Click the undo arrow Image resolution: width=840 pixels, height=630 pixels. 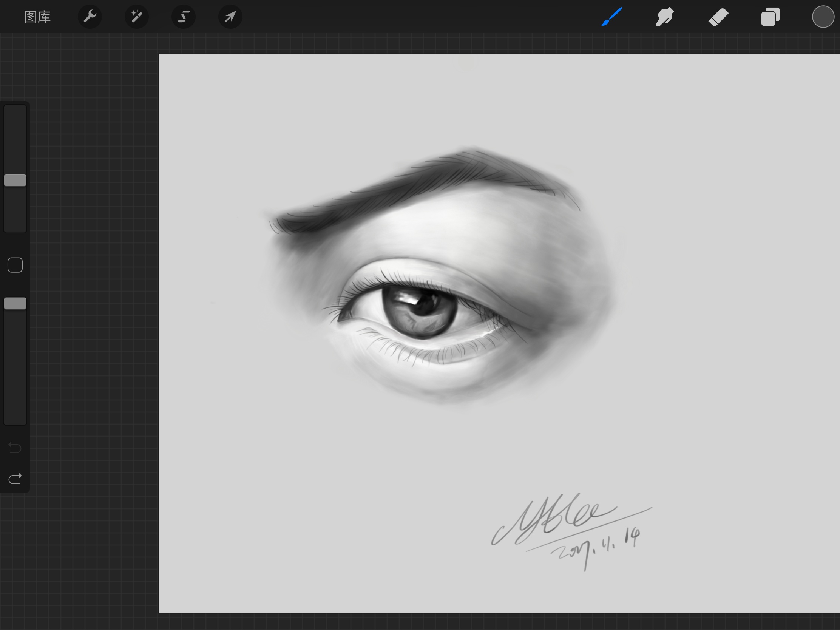coord(15,448)
